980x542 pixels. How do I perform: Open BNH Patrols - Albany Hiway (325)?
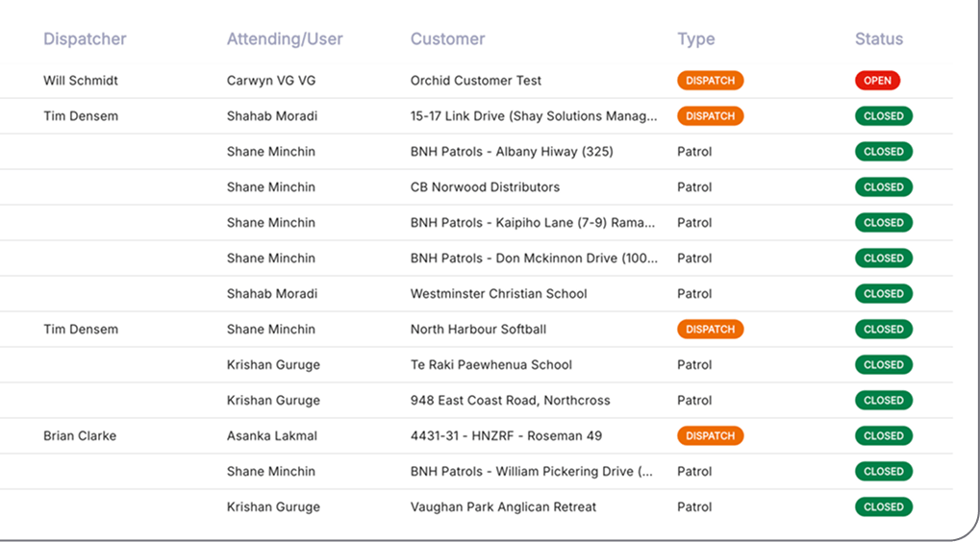point(512,152)
